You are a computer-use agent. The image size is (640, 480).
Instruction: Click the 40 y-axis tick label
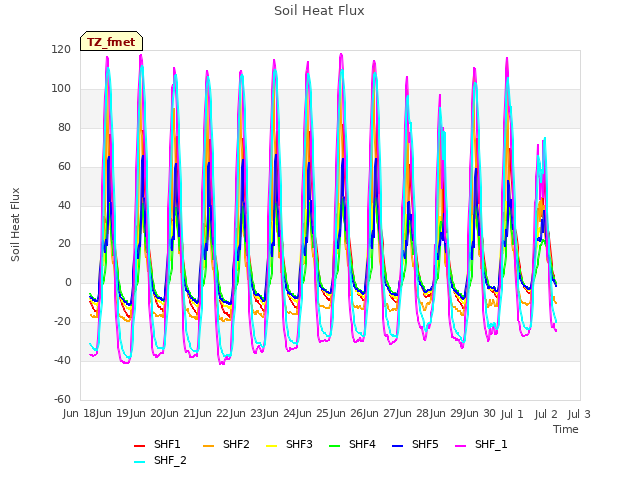coord(64,205)
